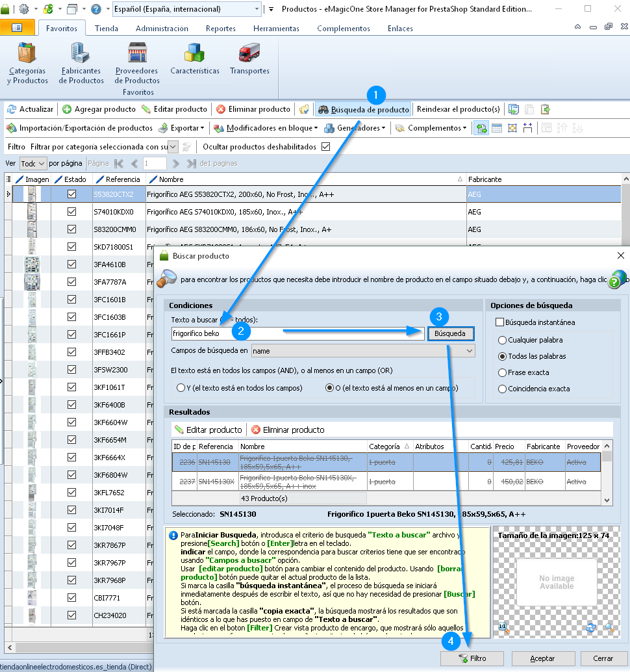Open Fabricantes de Productos icon
Image resolution: width=630 pixels, height=672 pixels.
click(x=81, y=64)
